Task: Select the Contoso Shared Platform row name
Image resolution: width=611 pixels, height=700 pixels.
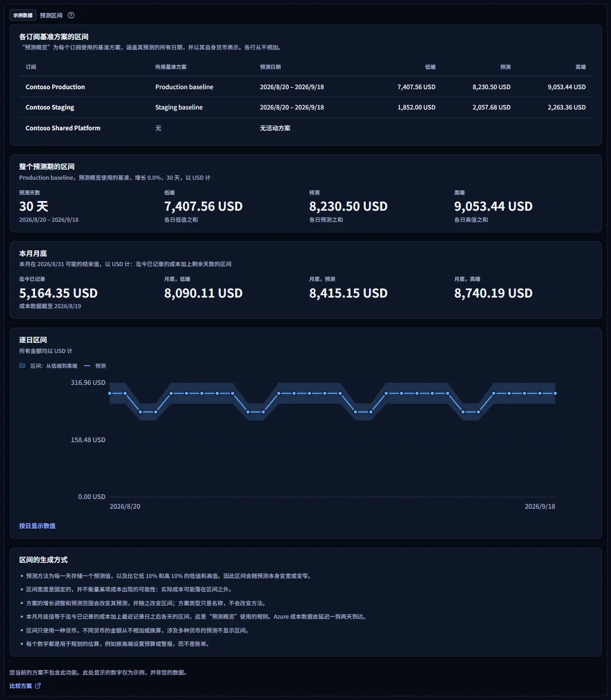Action: pyautogui.click(x=63, y=128)
